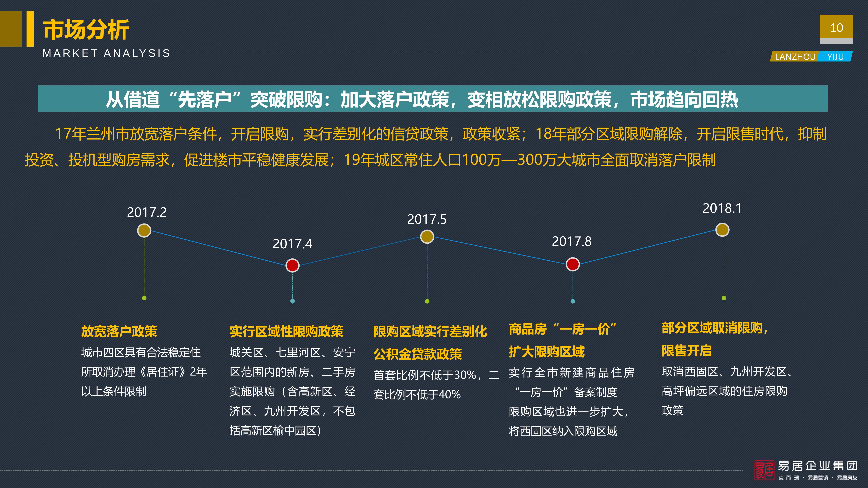Click heading 实行区域性限购政策
The width and height of the screenshot is (868, 488).
[x=286, y=331]
